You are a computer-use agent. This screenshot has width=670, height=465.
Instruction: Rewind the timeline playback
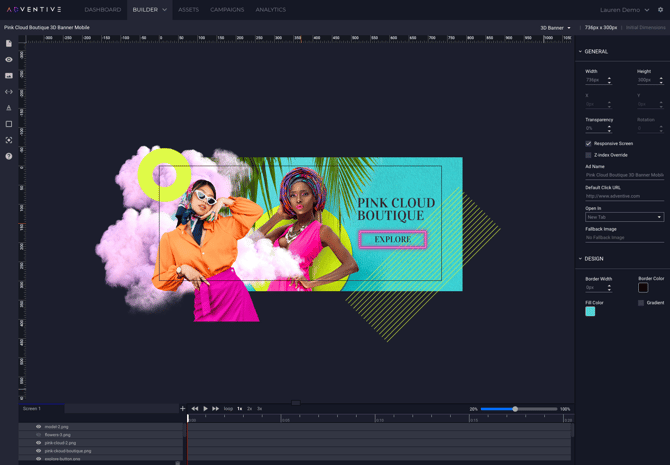[x=195, y=409]
